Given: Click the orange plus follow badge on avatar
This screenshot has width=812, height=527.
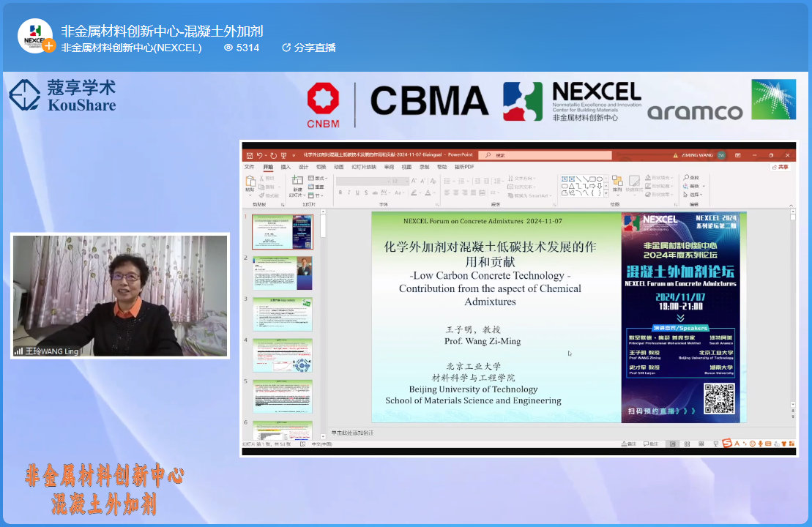Looking at the screenshot, I should [49, 45].
